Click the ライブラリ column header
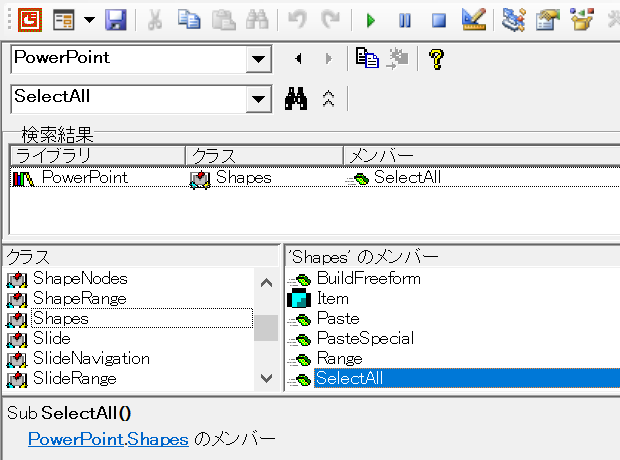The image size is (620, 460). pyautogui.click(x=98, y=156)
